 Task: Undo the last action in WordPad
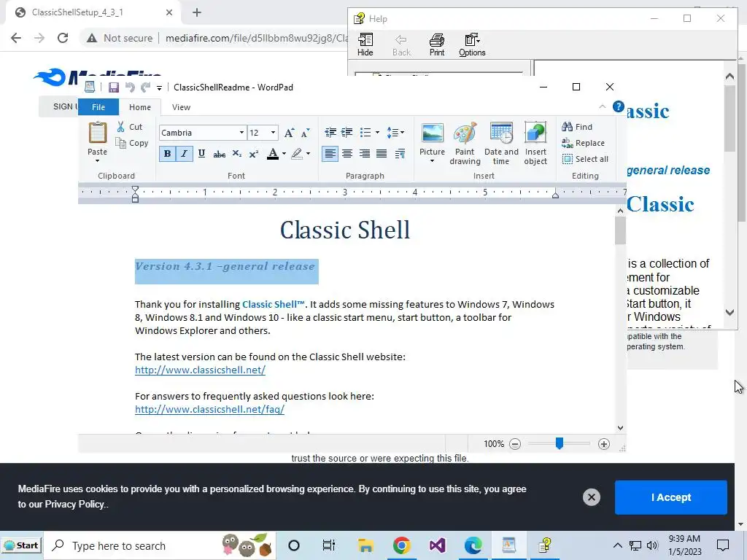[130, 87]
